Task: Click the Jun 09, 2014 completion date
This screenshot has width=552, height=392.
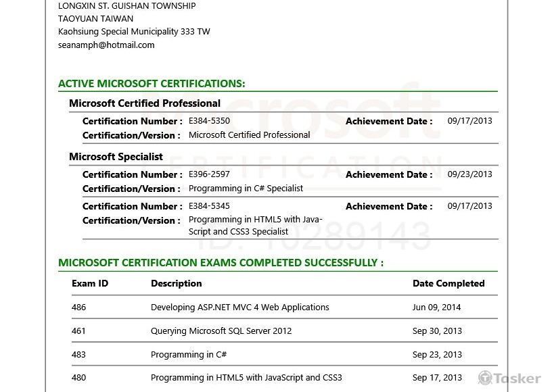Action: point(436,308)
